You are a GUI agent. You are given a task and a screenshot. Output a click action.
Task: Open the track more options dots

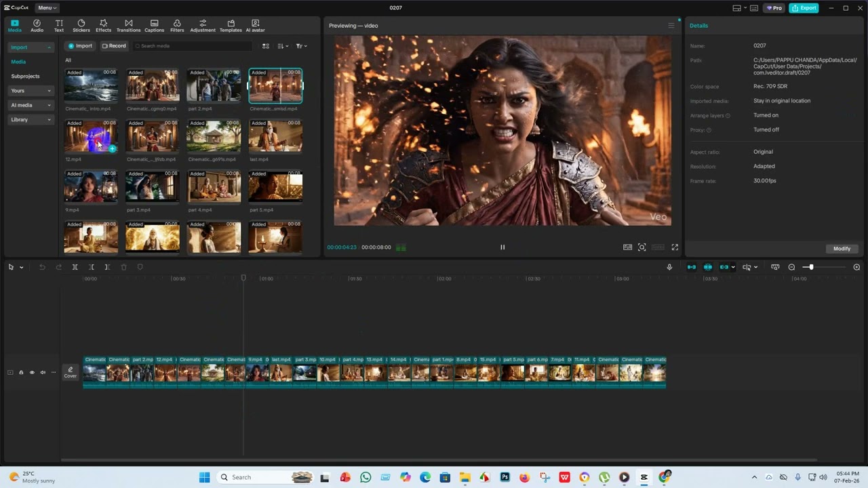(54, 373)
